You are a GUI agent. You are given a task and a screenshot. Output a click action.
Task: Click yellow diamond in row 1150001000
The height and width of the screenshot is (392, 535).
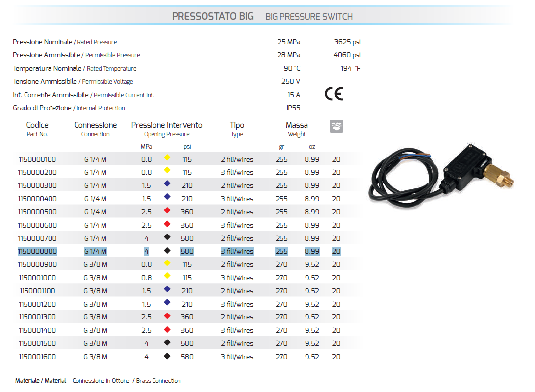point(167,277)
